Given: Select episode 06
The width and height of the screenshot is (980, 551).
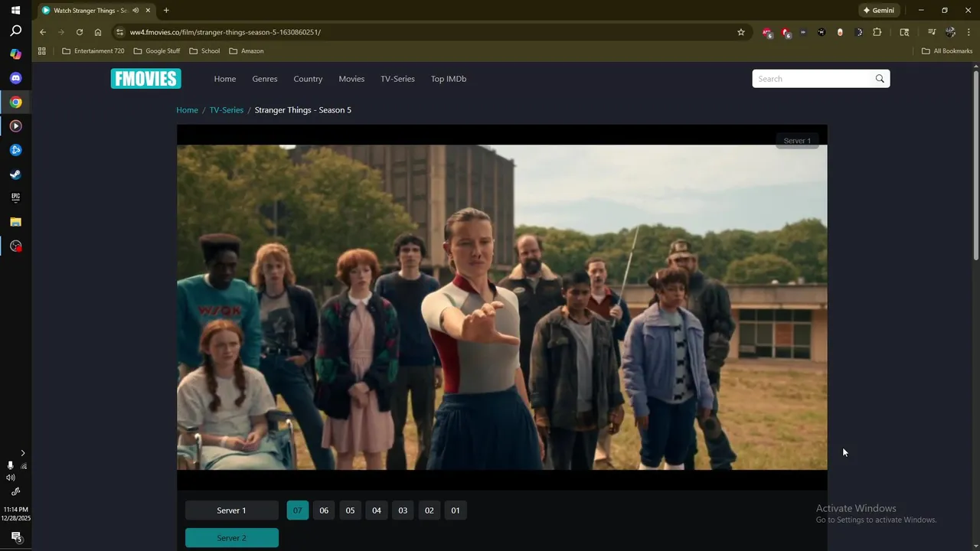Looking at the screenshot, I should 324,510.
